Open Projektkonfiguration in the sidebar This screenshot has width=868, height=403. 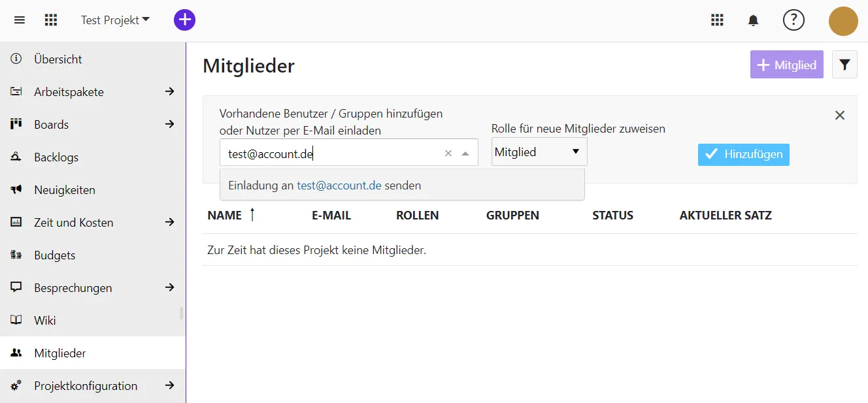[86, 385]
